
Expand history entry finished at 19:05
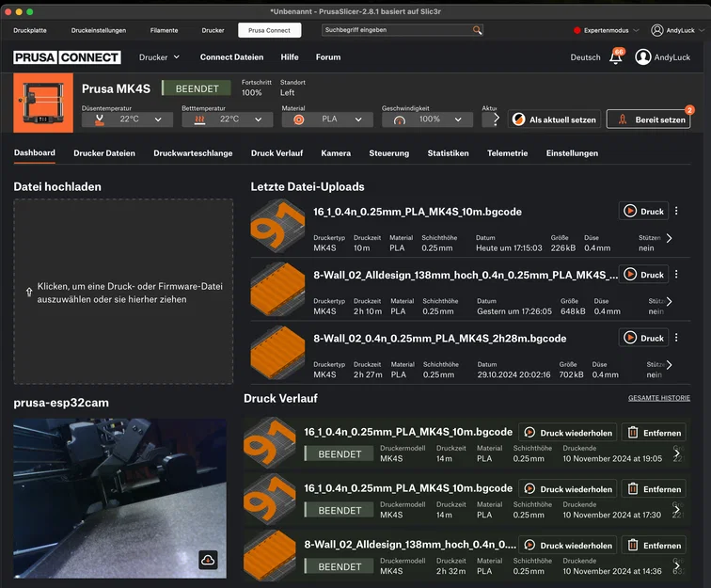(x=677, y=453)
